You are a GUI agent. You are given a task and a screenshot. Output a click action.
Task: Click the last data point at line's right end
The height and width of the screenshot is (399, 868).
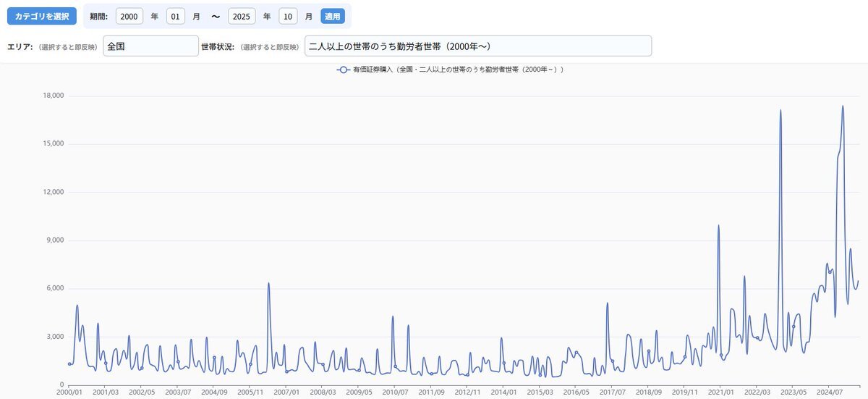coord(858,282)
